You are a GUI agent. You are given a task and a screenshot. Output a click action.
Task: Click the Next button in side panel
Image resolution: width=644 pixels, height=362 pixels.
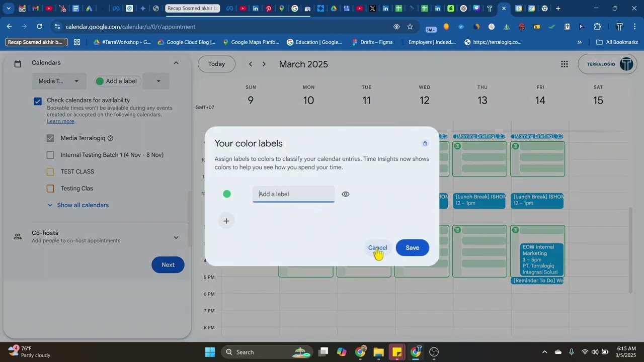(168, 265)
